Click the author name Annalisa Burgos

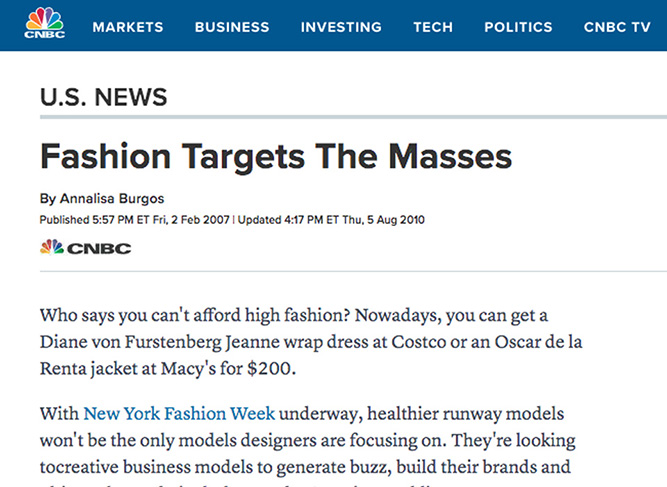(x=112, y=199)
